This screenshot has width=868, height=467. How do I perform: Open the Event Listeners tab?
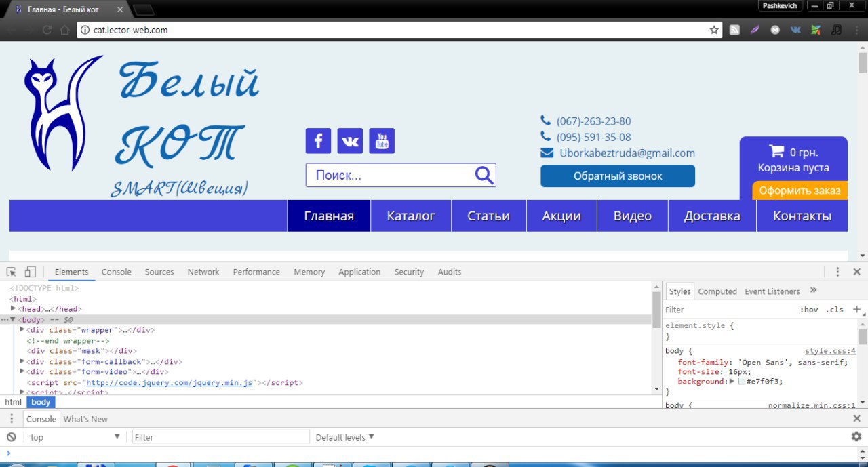tap(772, 291)
